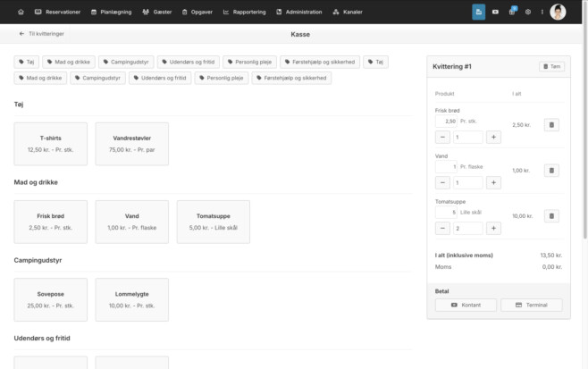This screenshot has width=588, height=369.
Task: Click the Tøm receipt button
Action: 551,66
